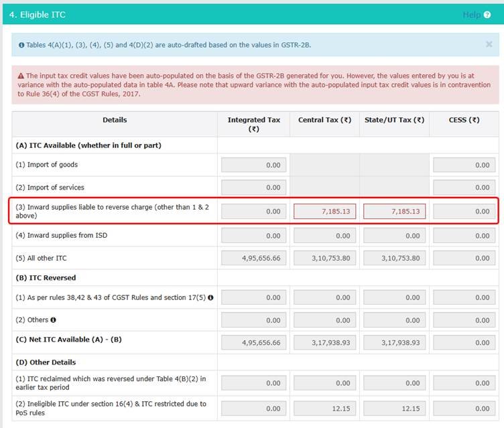The width and height of the screenshot is (504, 428).
Task: Click State/UT Tax field for Inward supplies from ISD
Action: 394,235
